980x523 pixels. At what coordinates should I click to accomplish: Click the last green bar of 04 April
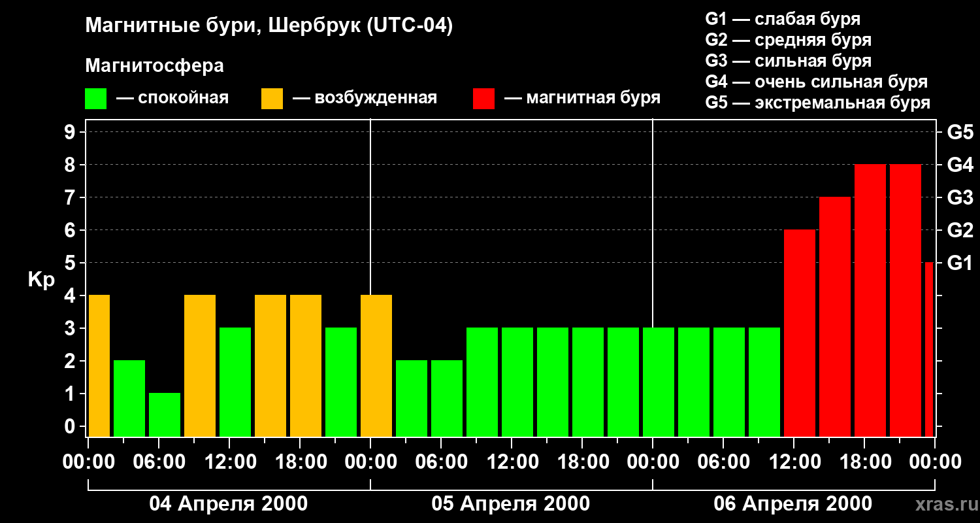coord(341,382)
